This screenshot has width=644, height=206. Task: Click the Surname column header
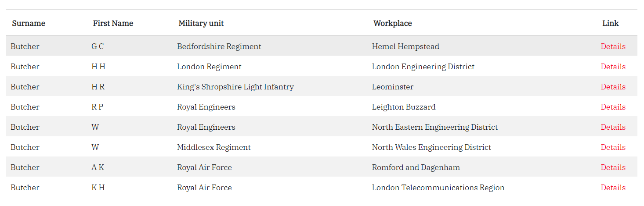29,23
